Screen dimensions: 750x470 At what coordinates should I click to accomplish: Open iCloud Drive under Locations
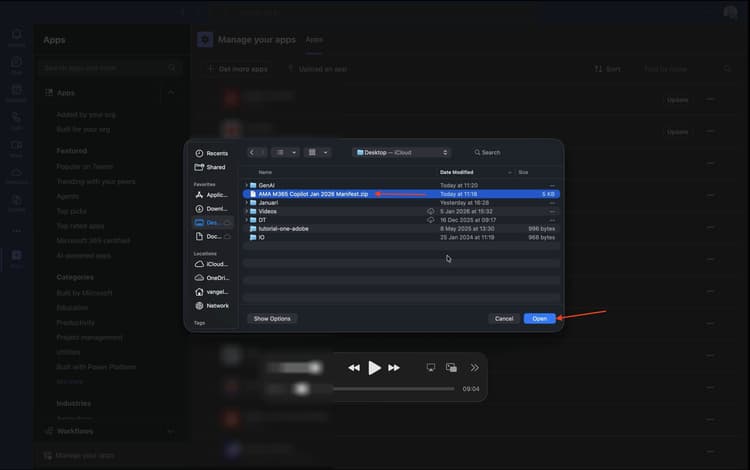coord(211,264)
